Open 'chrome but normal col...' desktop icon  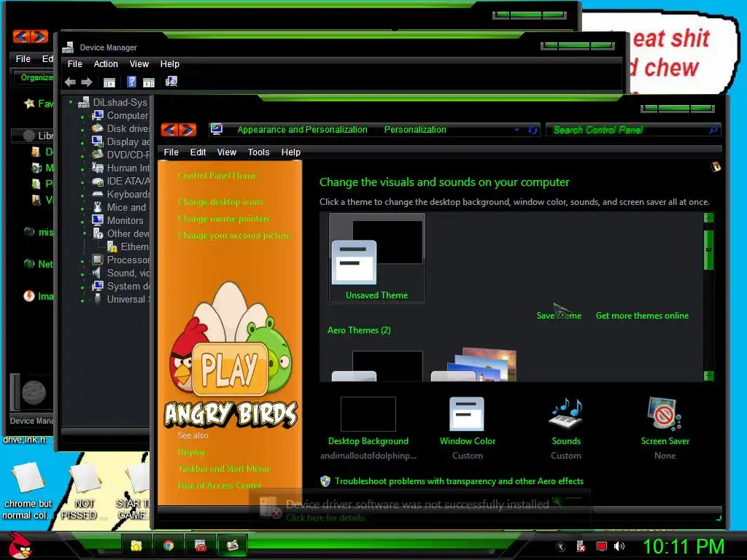pyautogui.click(x=27, y=491)
